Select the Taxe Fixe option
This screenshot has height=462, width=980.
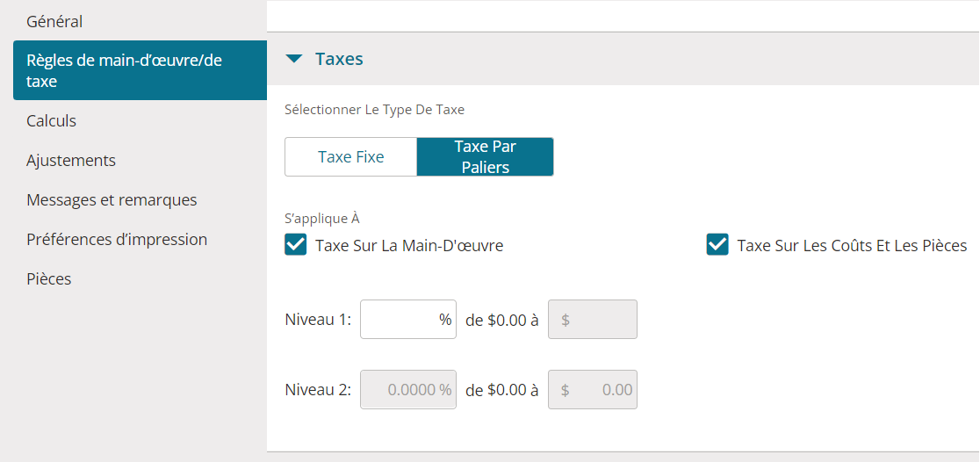pyautogui.click(x=350, y=157)
